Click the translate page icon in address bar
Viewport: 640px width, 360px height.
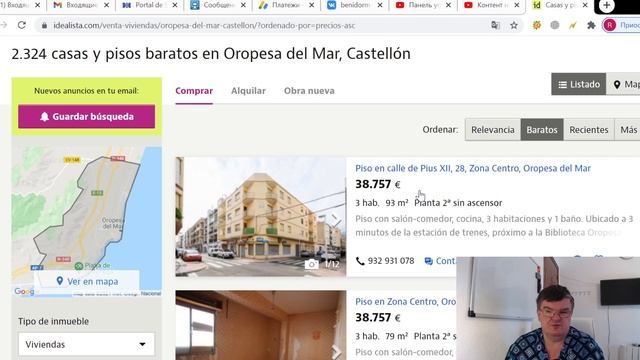coord(496,25)
